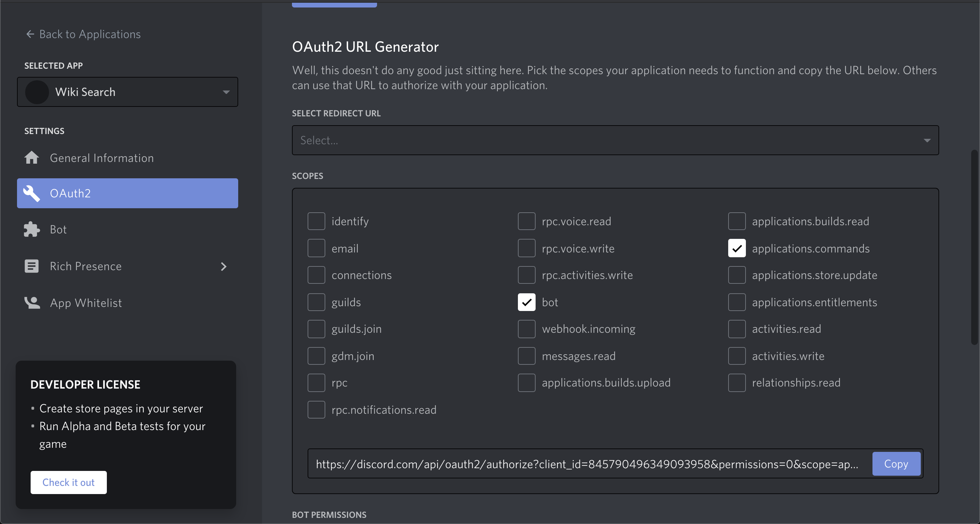Enable the identify scope checkbox

point(316,222)
